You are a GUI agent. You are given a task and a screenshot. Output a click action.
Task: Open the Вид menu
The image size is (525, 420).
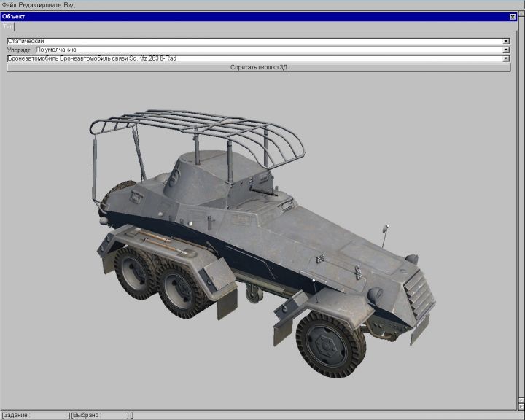click(x=69, y=4)
